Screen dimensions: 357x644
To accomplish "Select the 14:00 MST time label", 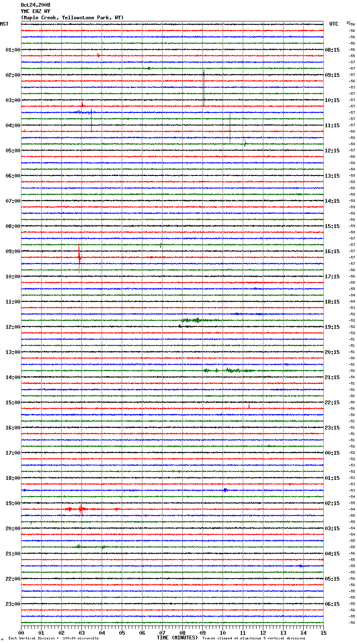I will click(13, 377).
